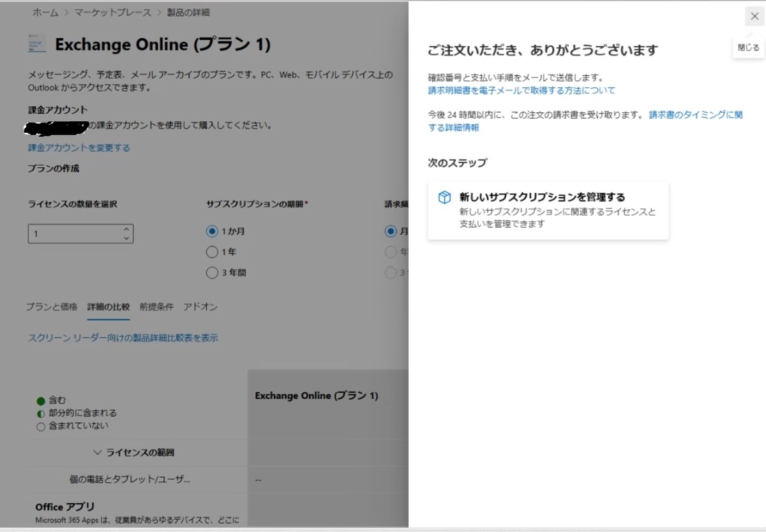Switch to アドオン tab

coord(200,307)
